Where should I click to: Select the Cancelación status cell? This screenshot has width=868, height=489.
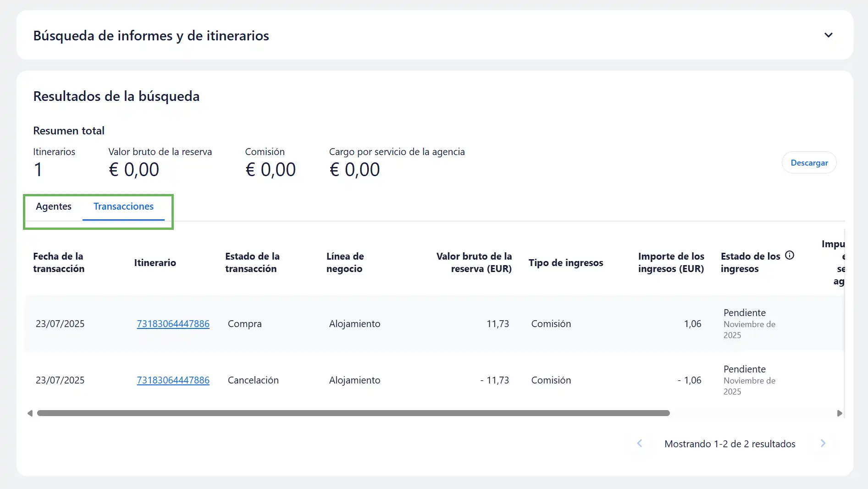click(253, 380)
